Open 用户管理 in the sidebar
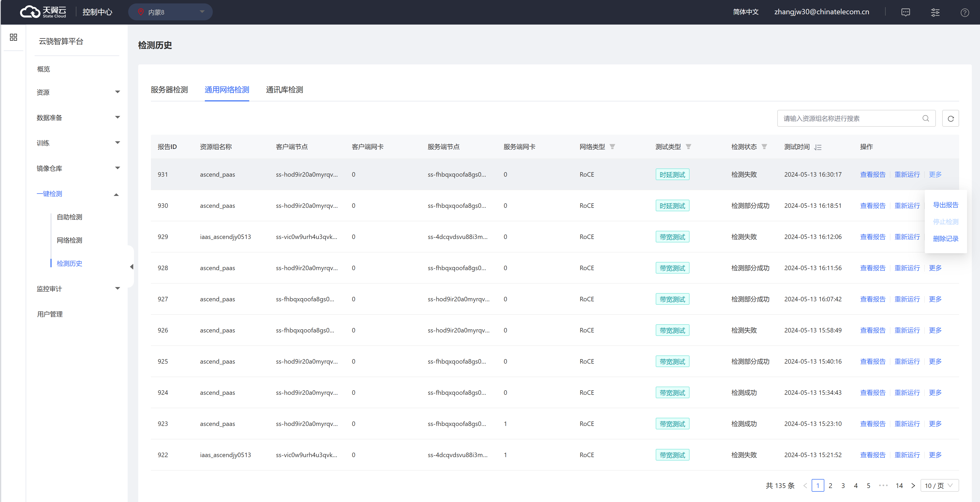Viewport: 980px width, 502px height. click(49, 314)
